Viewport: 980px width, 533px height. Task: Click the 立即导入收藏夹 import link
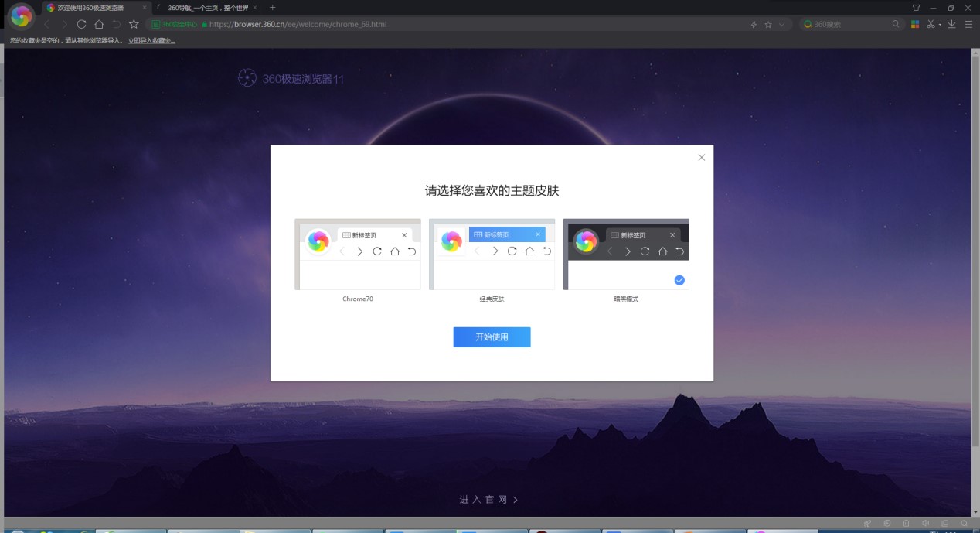point(150,39)
